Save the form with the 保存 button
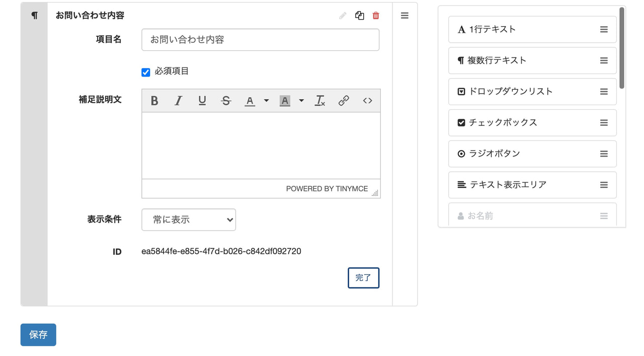This screenshot has width=644, height=356. coord(38,335)
